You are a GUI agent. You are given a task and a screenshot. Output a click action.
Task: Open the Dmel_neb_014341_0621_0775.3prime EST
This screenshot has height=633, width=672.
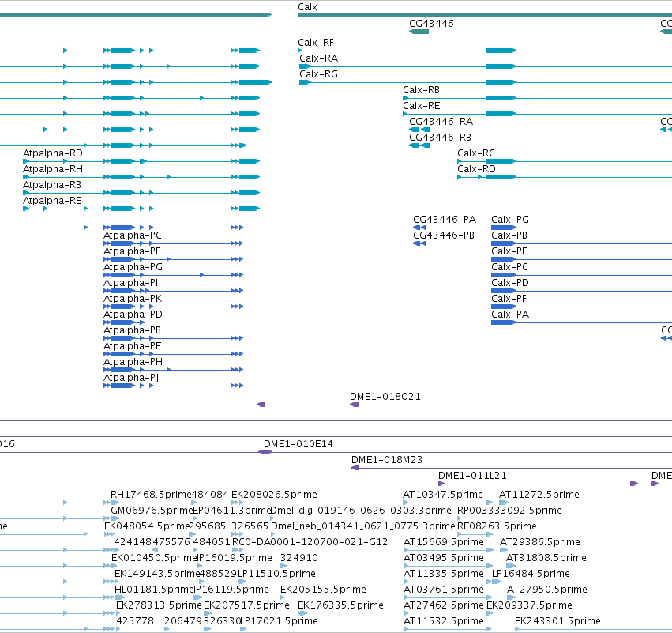point(363,526)
